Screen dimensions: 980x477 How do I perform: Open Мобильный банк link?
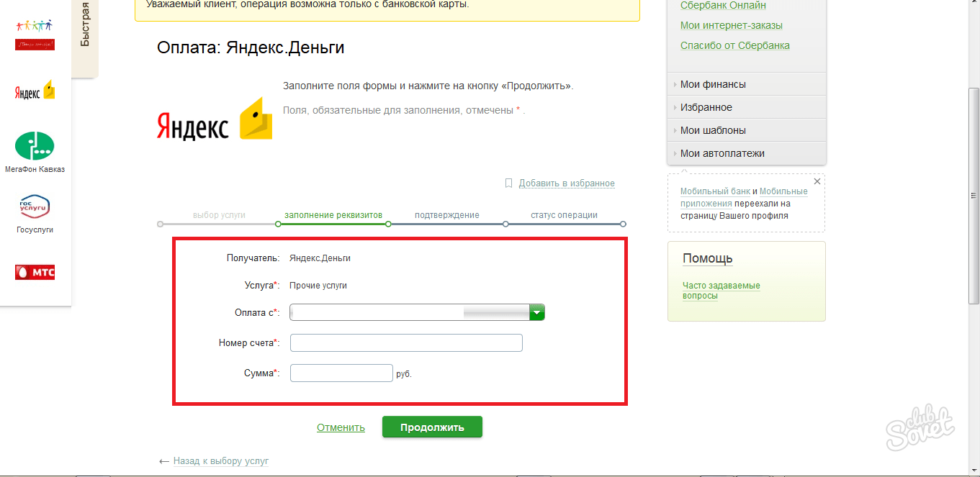[x=715, y=191]
